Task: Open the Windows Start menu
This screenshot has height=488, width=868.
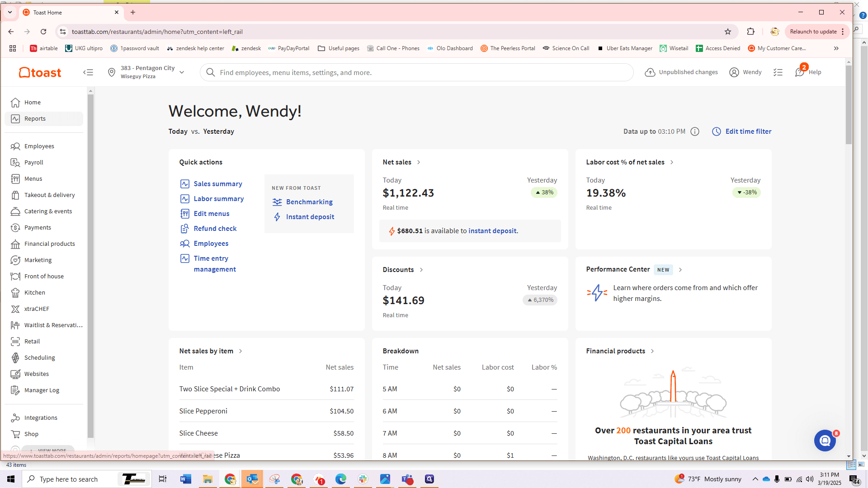Action: coord(11,479)
